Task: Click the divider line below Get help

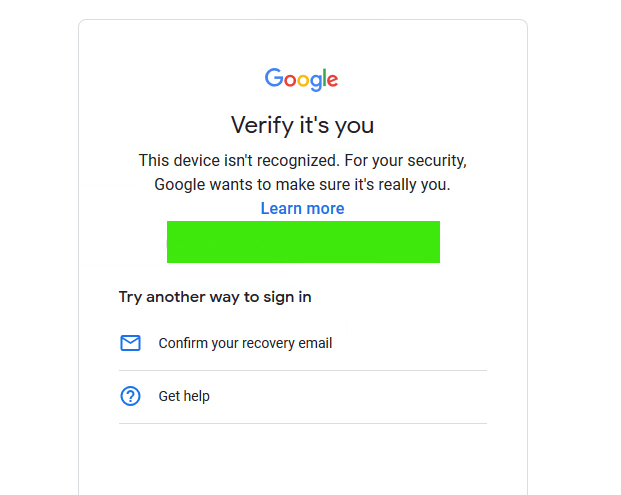Action: 302,423
